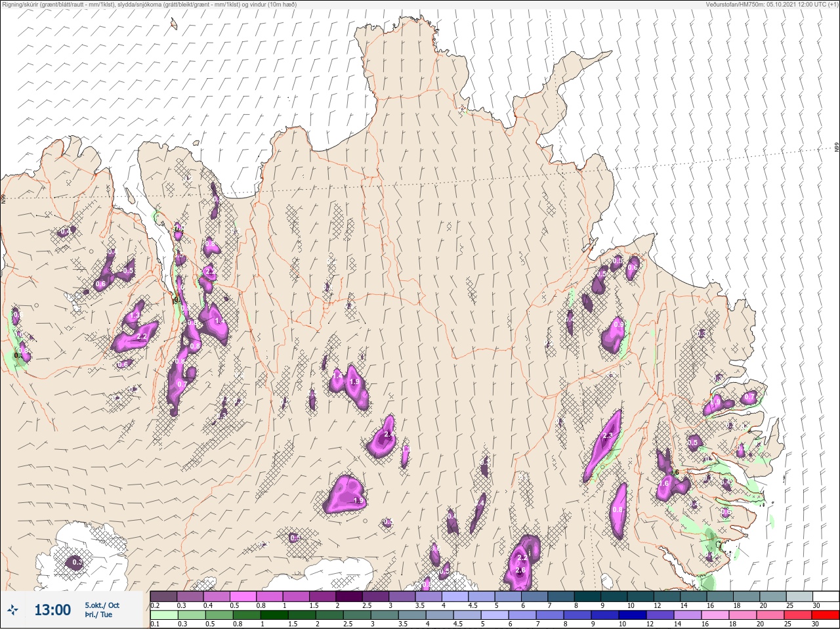Click the weekday label Þri./ Tue
This screenshot has height=629, width=840.
pyautogui.click(x=98, y=615)
